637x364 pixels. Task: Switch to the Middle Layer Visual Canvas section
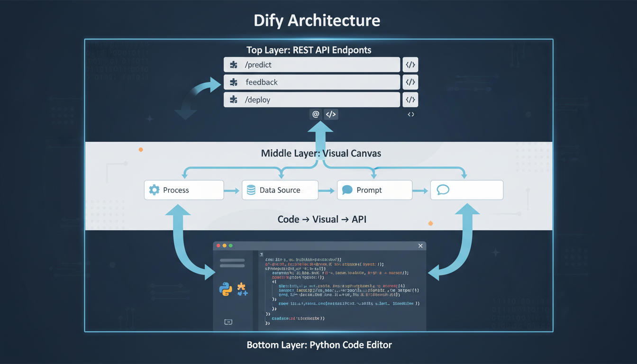(x=321, y=153)
